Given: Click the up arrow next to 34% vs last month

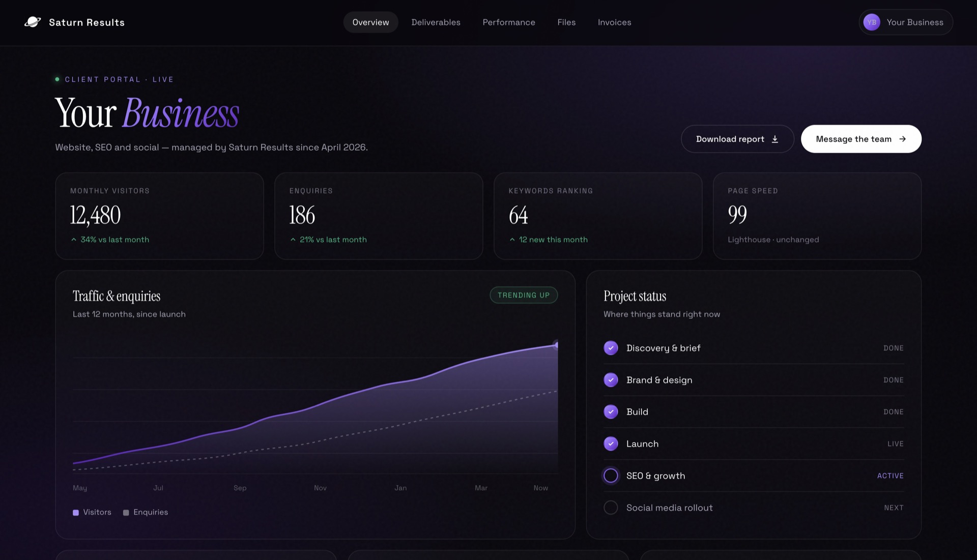Looking at the screenshot, I should (74, 240).
